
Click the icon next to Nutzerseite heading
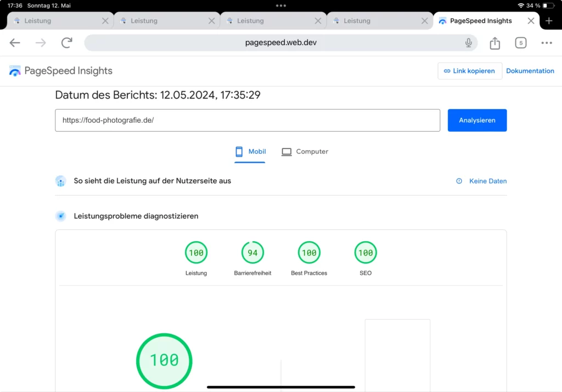click(60, 181)
